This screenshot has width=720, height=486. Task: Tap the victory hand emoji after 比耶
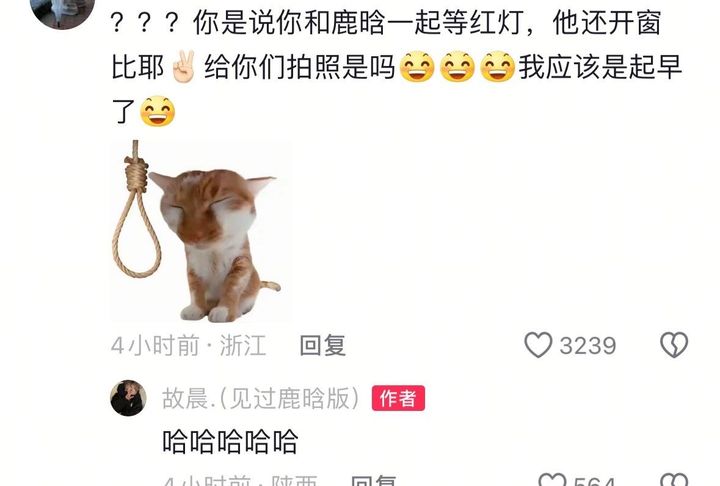[183, 67]
